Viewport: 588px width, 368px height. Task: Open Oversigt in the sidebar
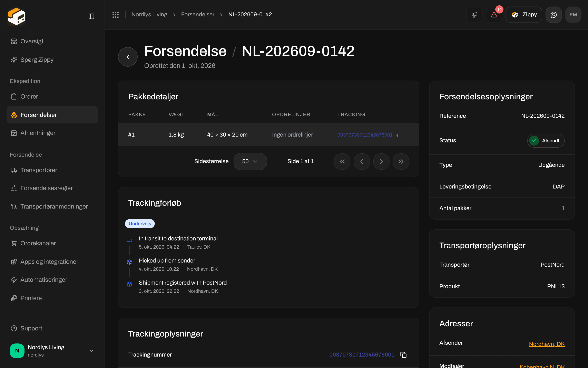click(52, 41)
